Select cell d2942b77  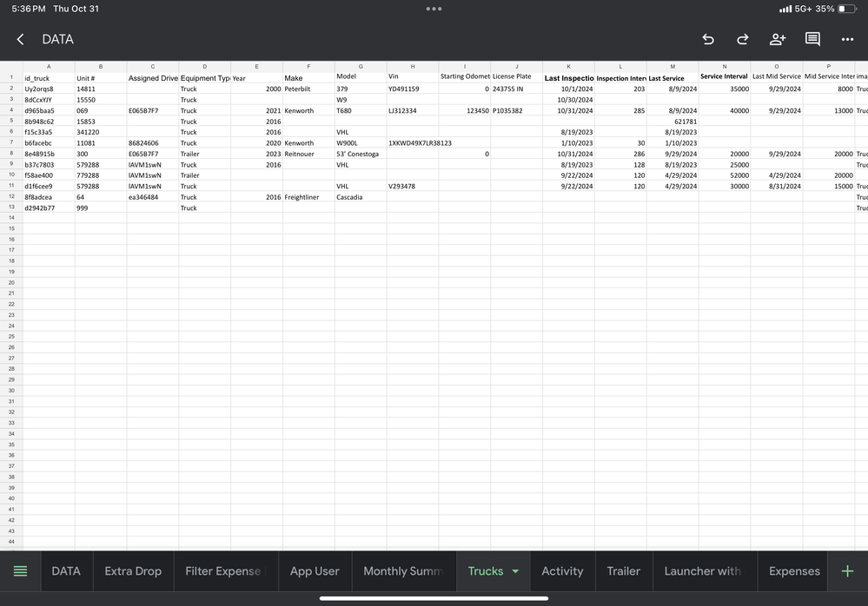point(49,207)
